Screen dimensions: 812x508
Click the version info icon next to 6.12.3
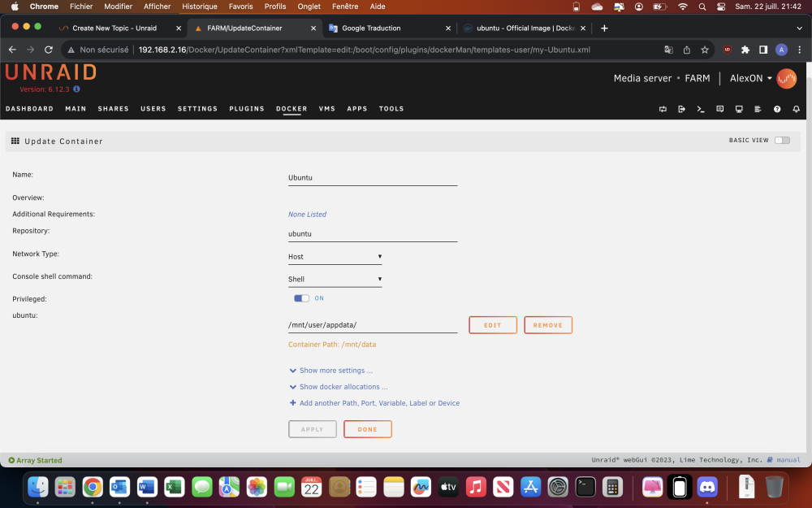click(76, 89)
